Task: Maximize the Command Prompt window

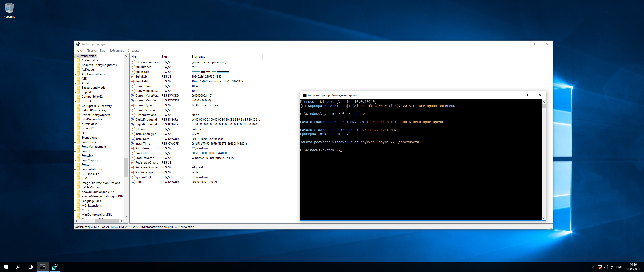Action: pyautogui.click(x=529, y=95)
